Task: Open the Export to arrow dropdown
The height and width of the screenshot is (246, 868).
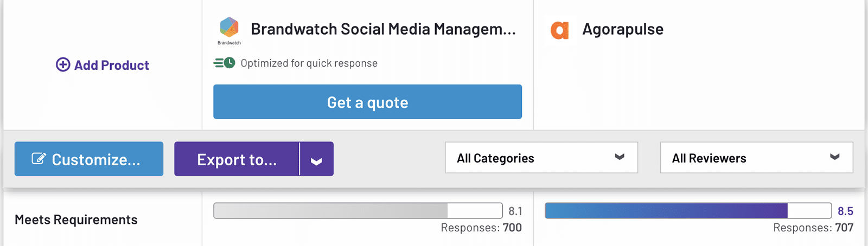Action: [x=316, y=159]
